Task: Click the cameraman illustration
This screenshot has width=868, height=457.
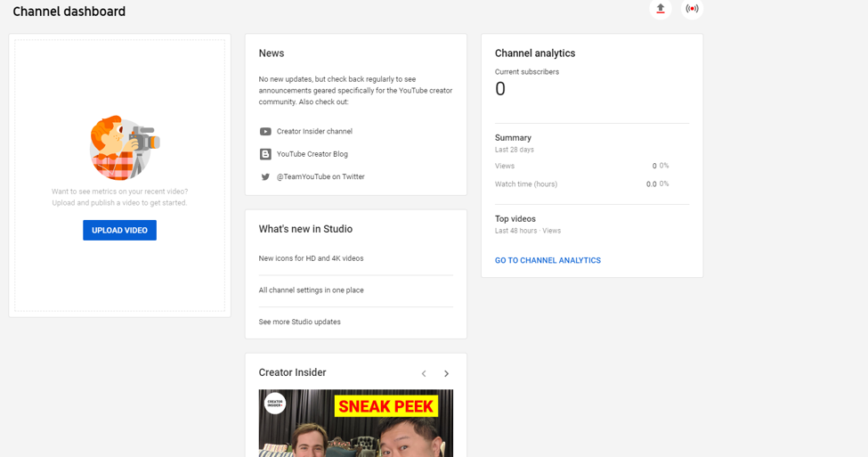Action: [x=124, y=148]
